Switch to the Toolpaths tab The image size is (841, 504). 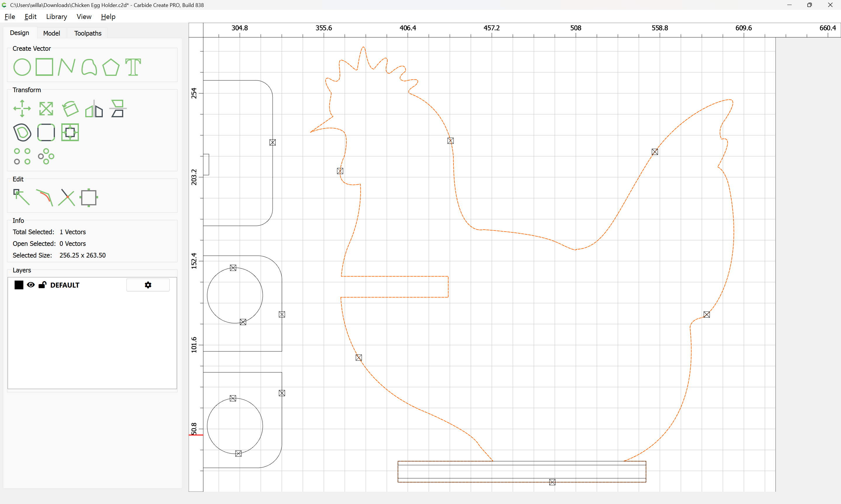pyautogui.click(x=88, y=33)
